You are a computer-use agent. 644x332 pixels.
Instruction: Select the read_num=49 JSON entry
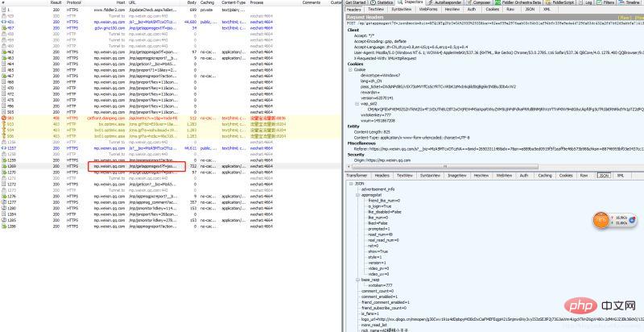(380, 234)
